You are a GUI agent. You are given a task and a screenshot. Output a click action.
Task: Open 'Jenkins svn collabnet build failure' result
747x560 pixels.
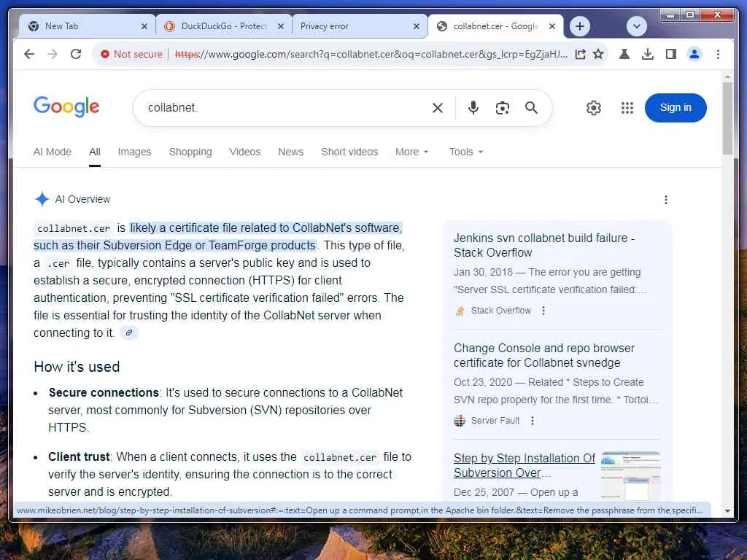pos(543,245)
